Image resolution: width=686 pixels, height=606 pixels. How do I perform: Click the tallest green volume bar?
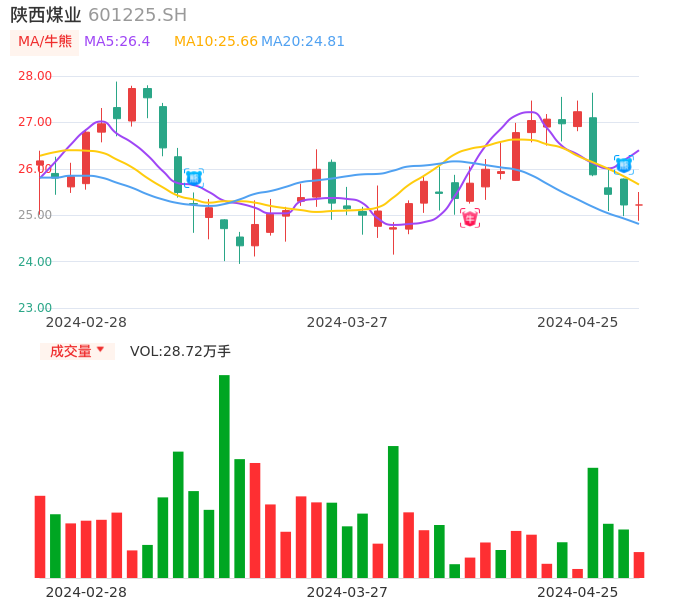click(224, 476)
